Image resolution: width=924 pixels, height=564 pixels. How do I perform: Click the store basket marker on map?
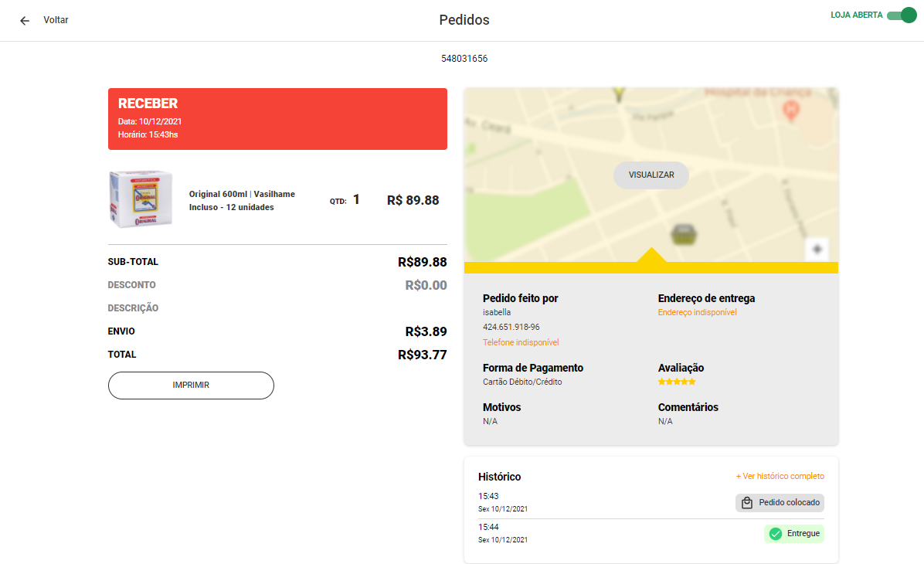pyautogui.click(x=682, y=233)
